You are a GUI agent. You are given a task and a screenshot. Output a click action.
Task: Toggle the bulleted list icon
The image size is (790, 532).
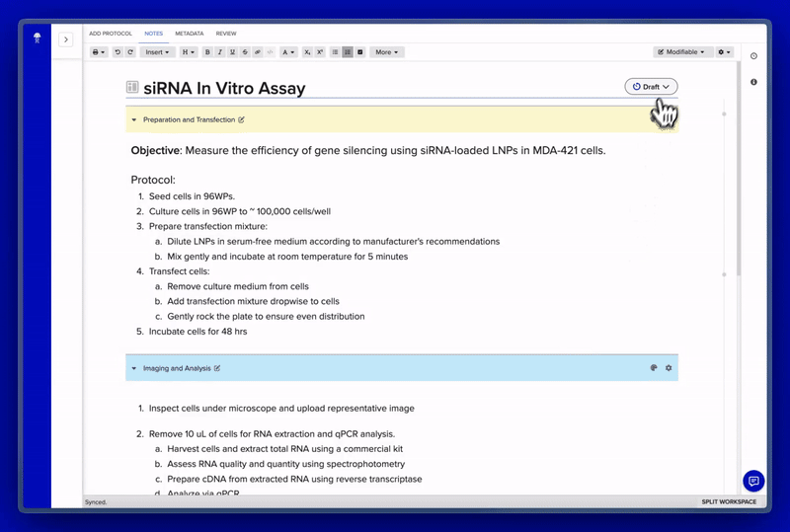pos(335,52)
